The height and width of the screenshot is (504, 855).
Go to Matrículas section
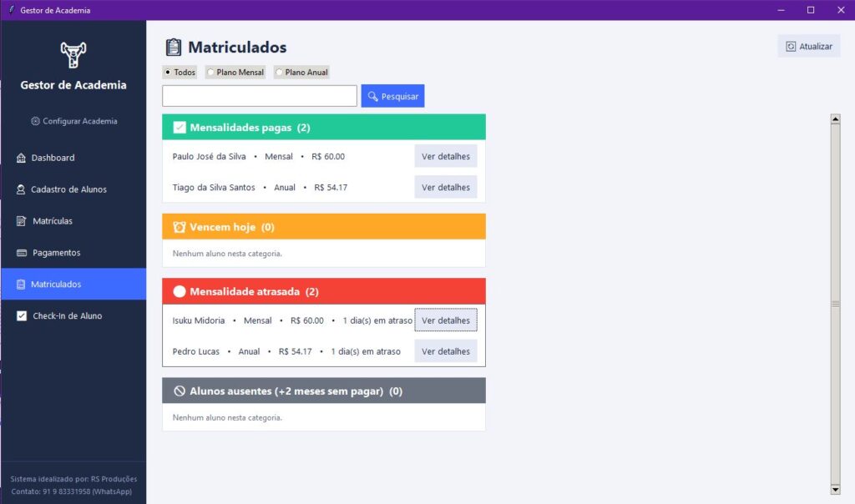[x=73, y=221]
